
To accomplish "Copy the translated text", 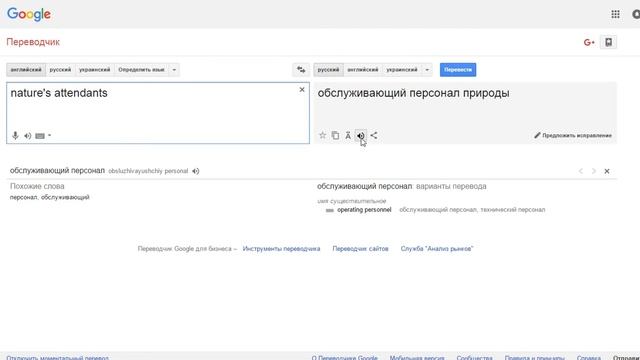I will click(335, 136).
